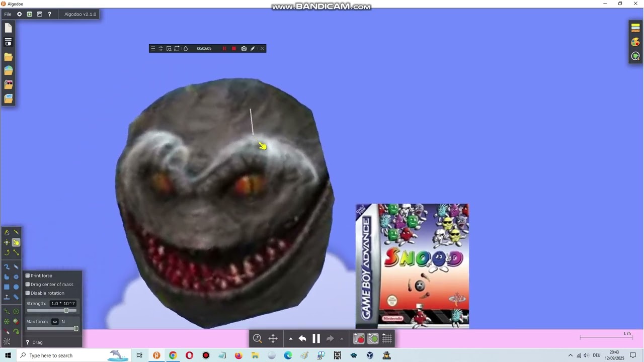644x362 pixels.
Task: Open the Algodoo help question mark
Action: [49, 14]
